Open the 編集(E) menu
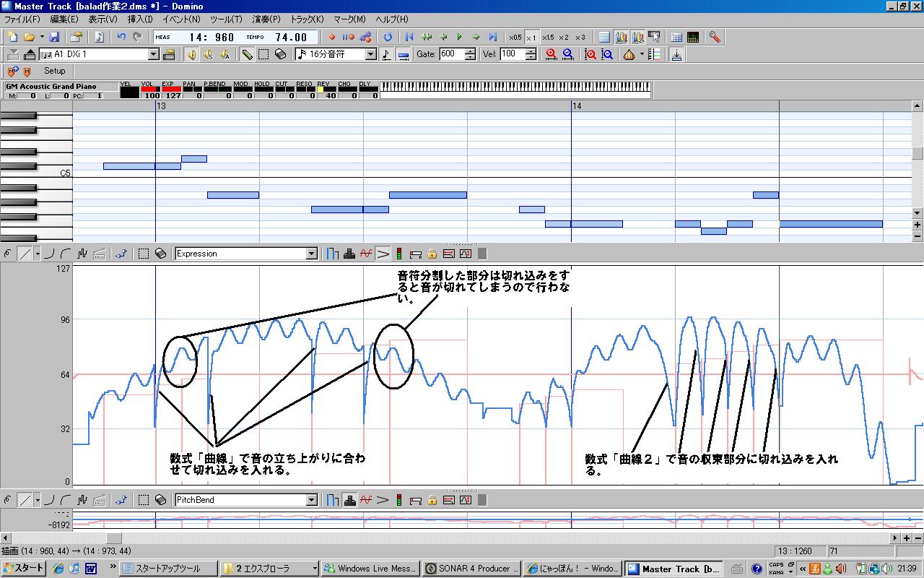 point(64,20)
